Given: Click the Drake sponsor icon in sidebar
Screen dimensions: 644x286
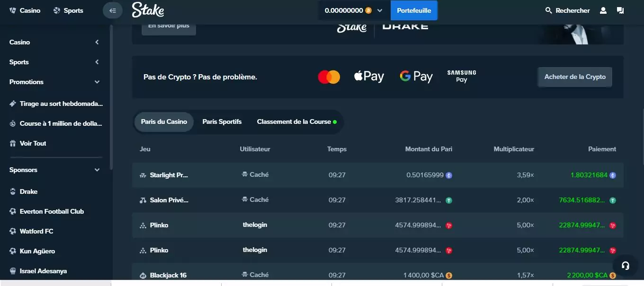Looking at the screenshot, I should click(x=13, y=191).
